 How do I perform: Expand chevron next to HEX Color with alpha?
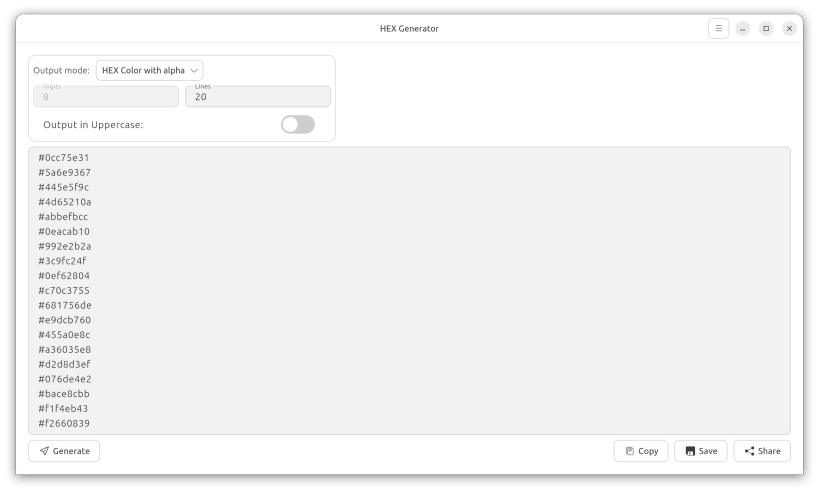tap(194, 71)
